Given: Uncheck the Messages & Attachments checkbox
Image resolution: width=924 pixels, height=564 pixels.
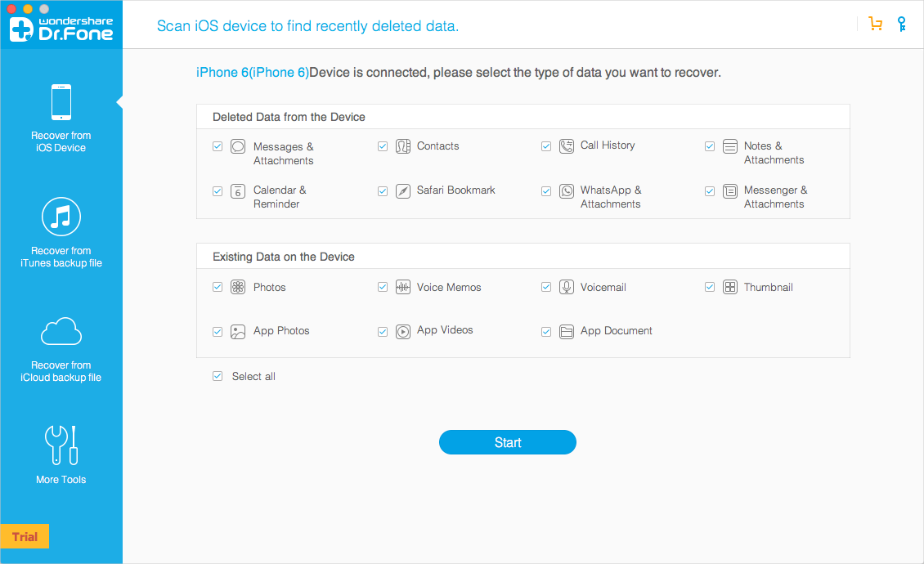Looking at the screenshot, I should click(218, 146).
